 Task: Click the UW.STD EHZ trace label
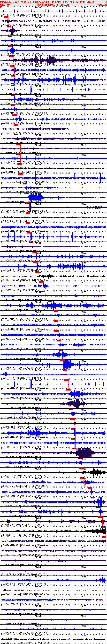click(x=24, y=74)
